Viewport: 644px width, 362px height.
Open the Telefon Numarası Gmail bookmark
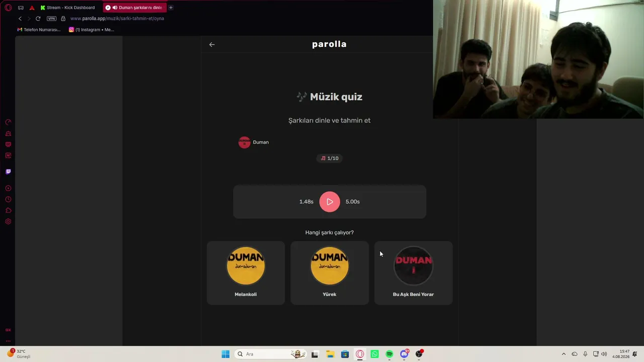39,30
